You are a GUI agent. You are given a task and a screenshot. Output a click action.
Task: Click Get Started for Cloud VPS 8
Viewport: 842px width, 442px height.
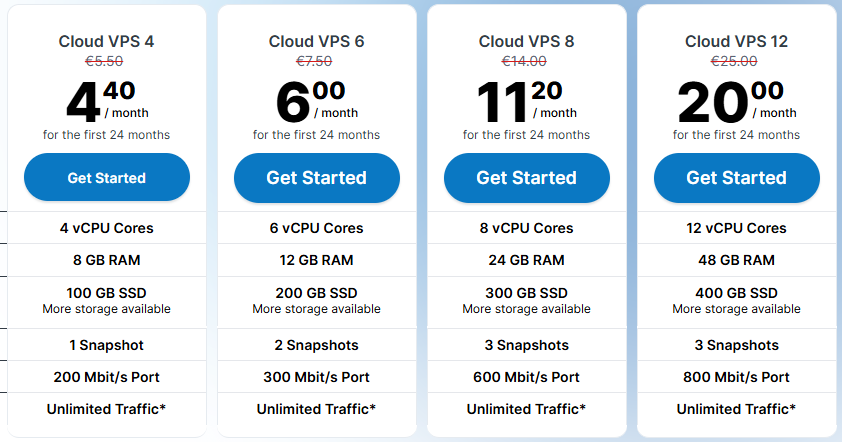click(527, 178)
